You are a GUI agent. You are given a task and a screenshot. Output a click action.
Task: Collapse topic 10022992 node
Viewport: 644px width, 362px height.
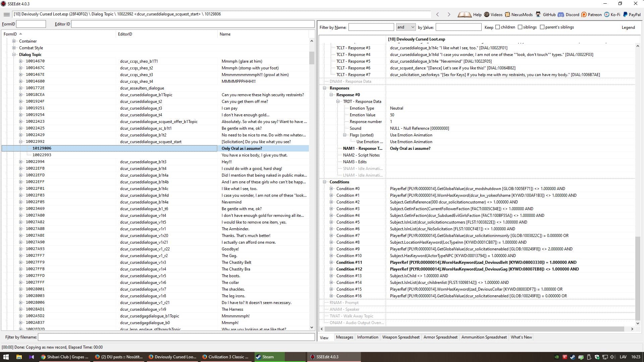coord(21,142)
